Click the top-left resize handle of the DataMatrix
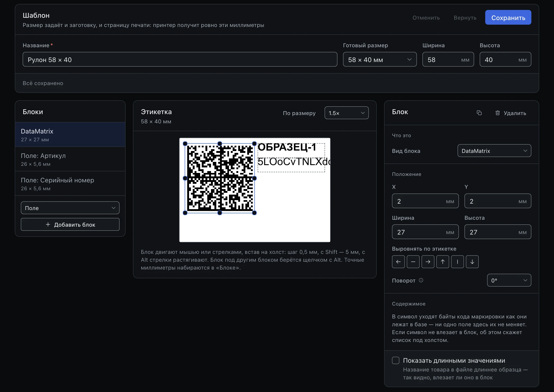 pos(185,144)
